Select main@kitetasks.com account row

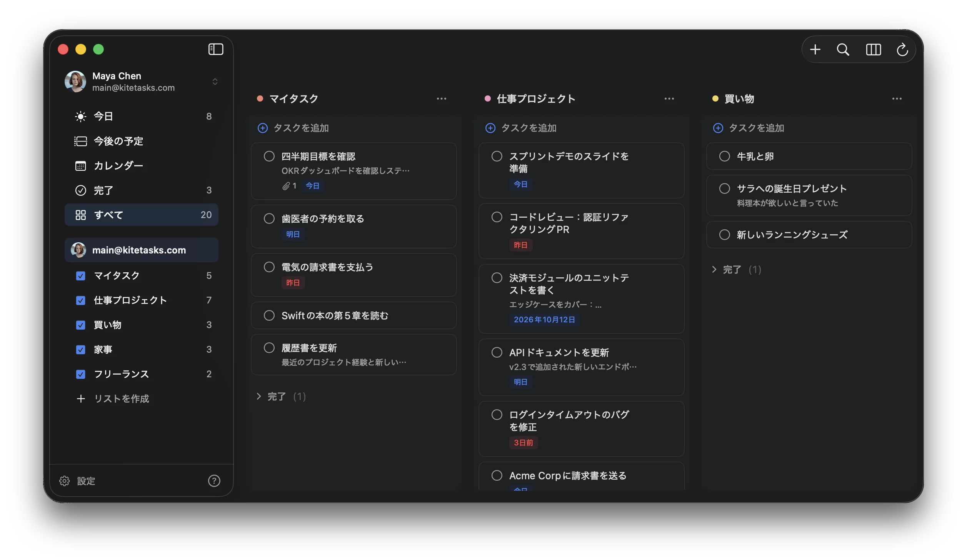142,250
